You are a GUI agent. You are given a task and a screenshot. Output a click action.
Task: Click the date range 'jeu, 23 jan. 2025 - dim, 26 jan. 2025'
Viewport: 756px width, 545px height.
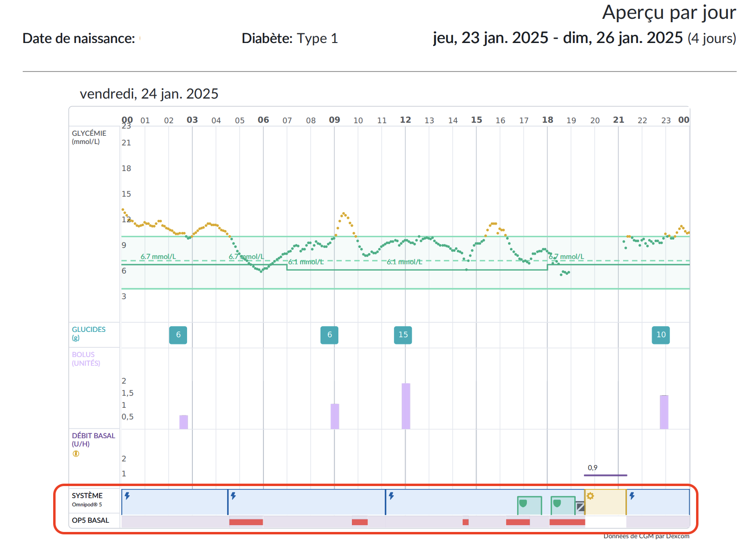(558, 38)
